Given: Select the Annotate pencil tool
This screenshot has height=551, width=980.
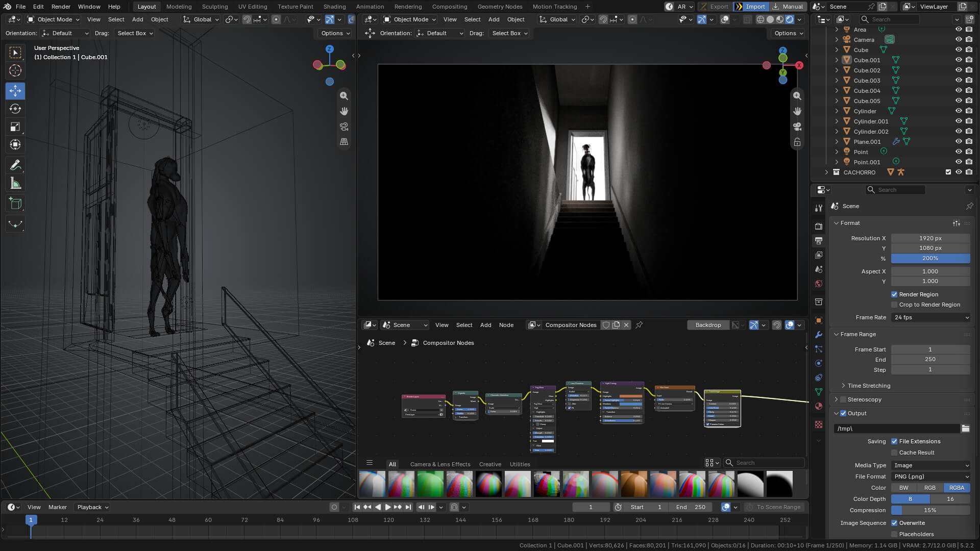Looking at the screenshot, I should [15, 165].
